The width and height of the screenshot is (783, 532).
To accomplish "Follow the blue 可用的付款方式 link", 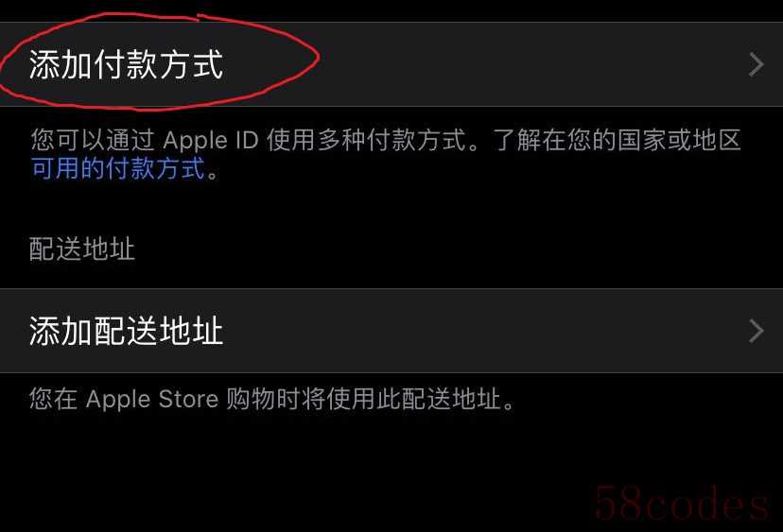I will click(x=118, y=168).
